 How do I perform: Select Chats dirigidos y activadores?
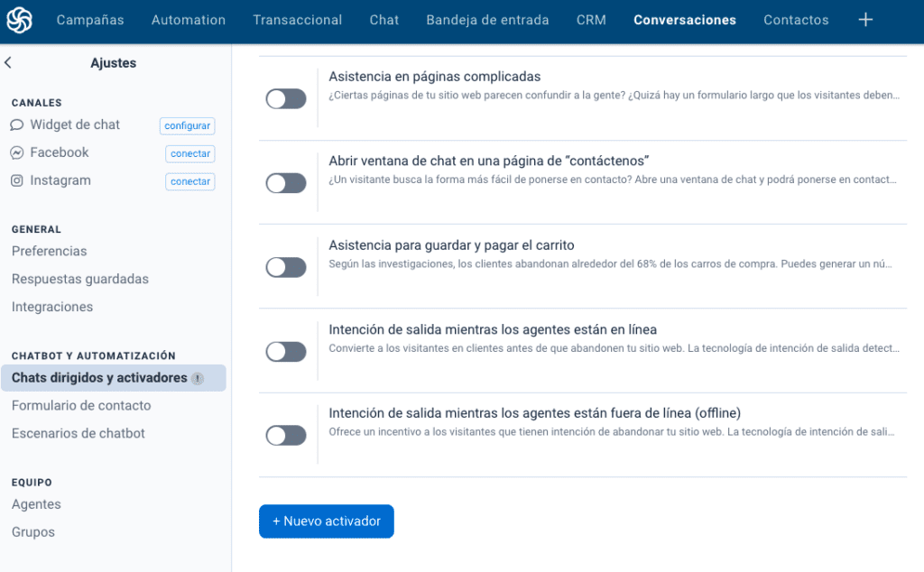(113, 378)
